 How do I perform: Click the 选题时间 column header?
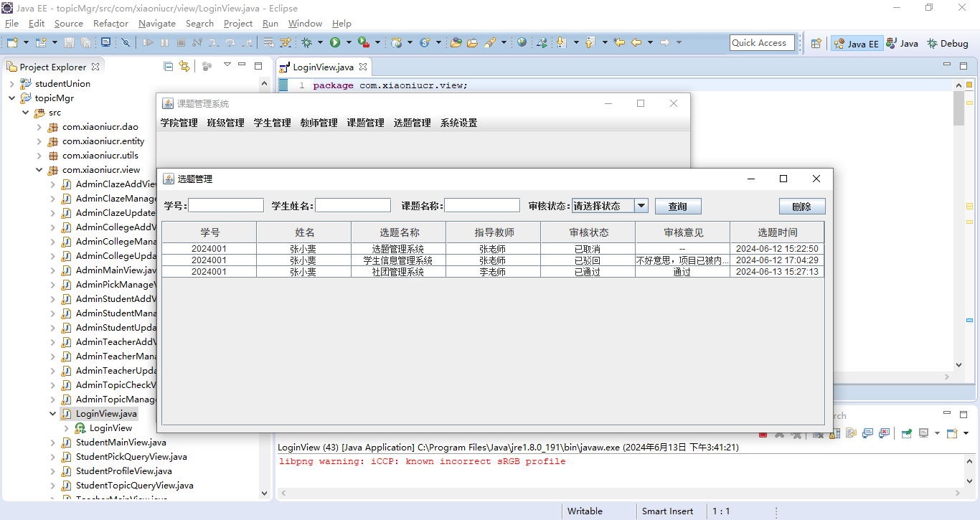click(777, 232)
